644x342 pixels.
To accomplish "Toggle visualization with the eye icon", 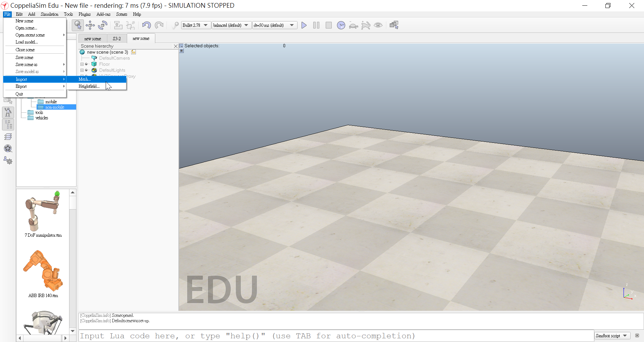I will (x=378, y=25).
